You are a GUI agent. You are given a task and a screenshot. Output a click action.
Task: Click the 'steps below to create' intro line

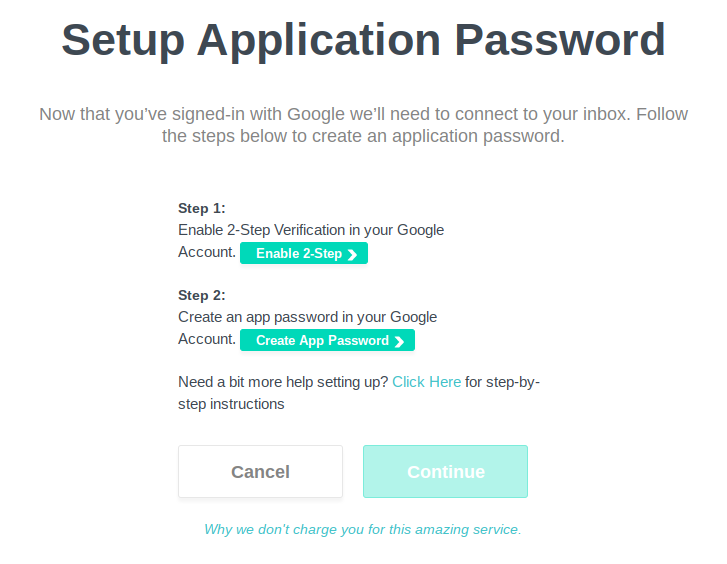point(363,136)
